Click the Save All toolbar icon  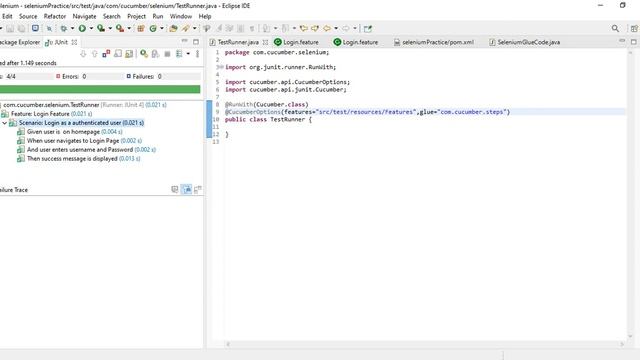tap(21, 28)
